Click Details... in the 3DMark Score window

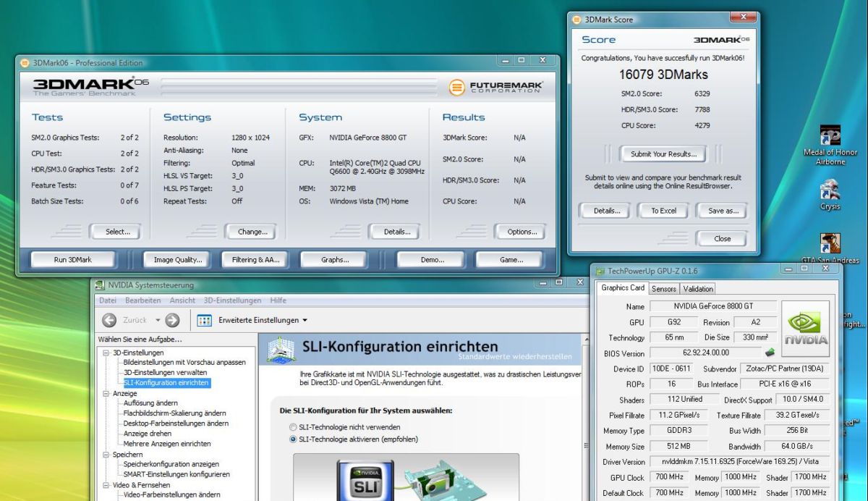point(607,211)
